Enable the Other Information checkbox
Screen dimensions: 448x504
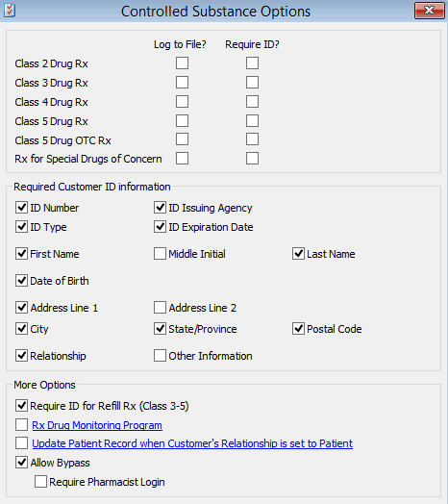point(160,356)
